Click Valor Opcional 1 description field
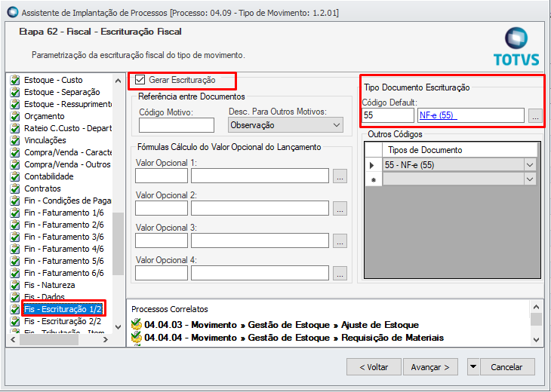The height and width of the screenshot is (392, 551). click(260, 176)
